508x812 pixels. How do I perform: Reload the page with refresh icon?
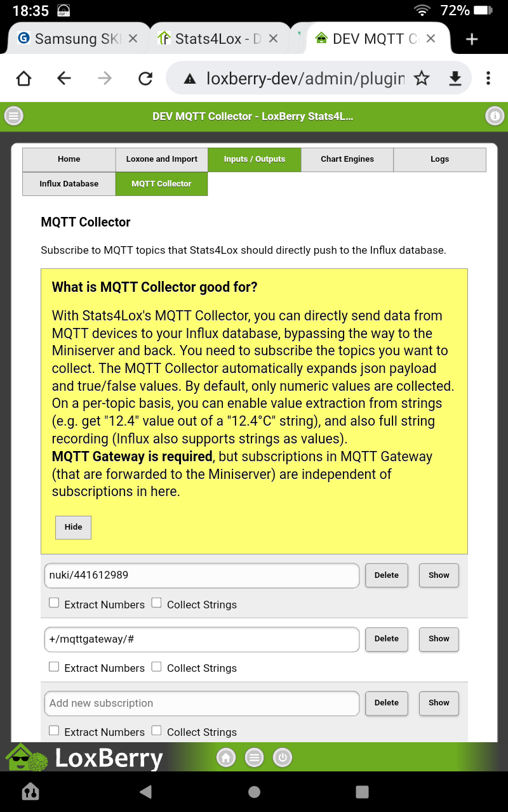click(x=145, y=78)
